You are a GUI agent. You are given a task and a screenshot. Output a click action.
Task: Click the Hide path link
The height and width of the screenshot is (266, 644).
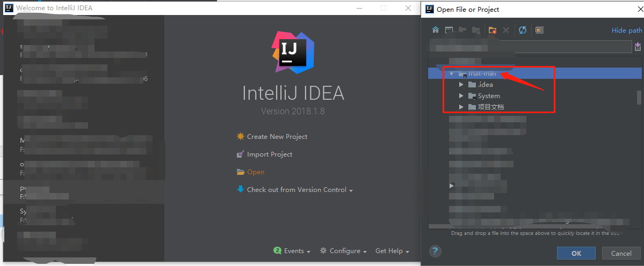pyautogui.click(x=627, y=31)
